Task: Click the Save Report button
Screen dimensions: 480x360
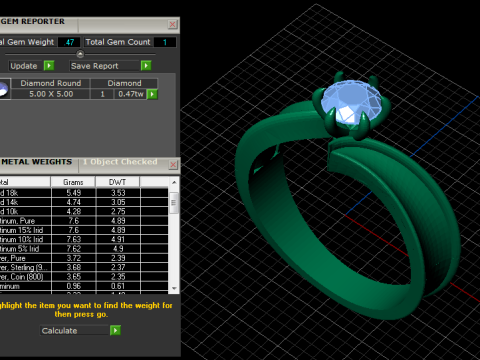Action: pos(104,66)
